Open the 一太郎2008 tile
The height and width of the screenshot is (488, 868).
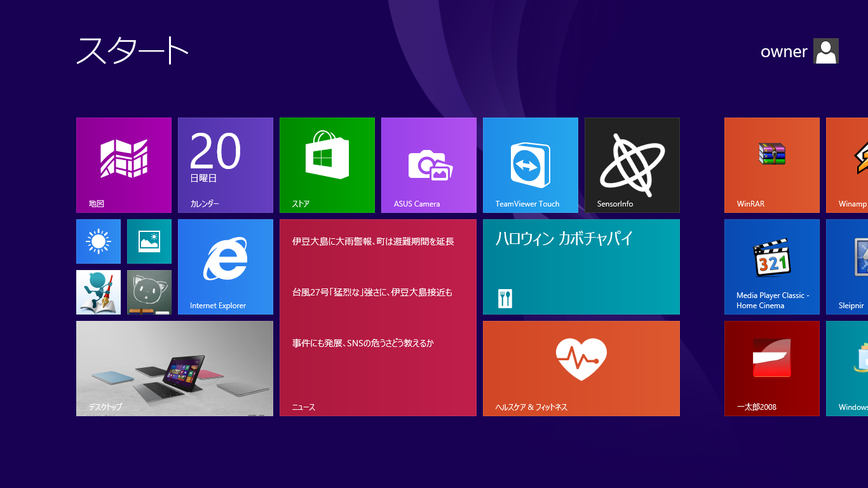[772, 369]
